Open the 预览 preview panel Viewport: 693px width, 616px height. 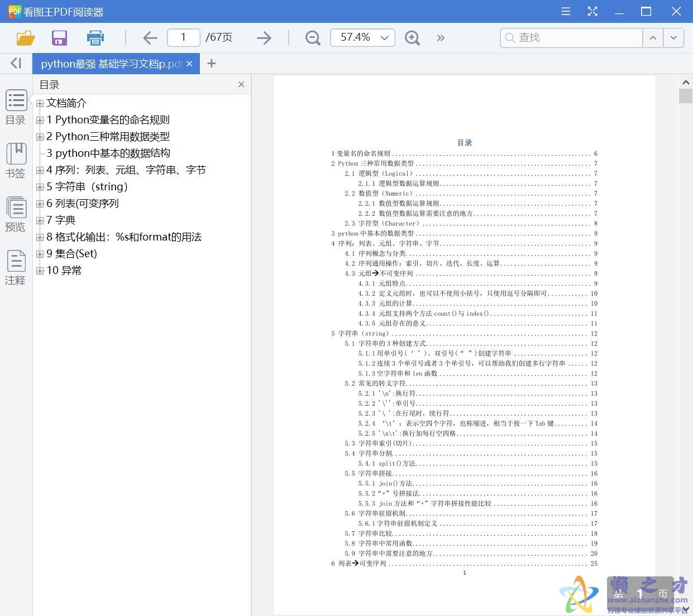click(16, 214)
